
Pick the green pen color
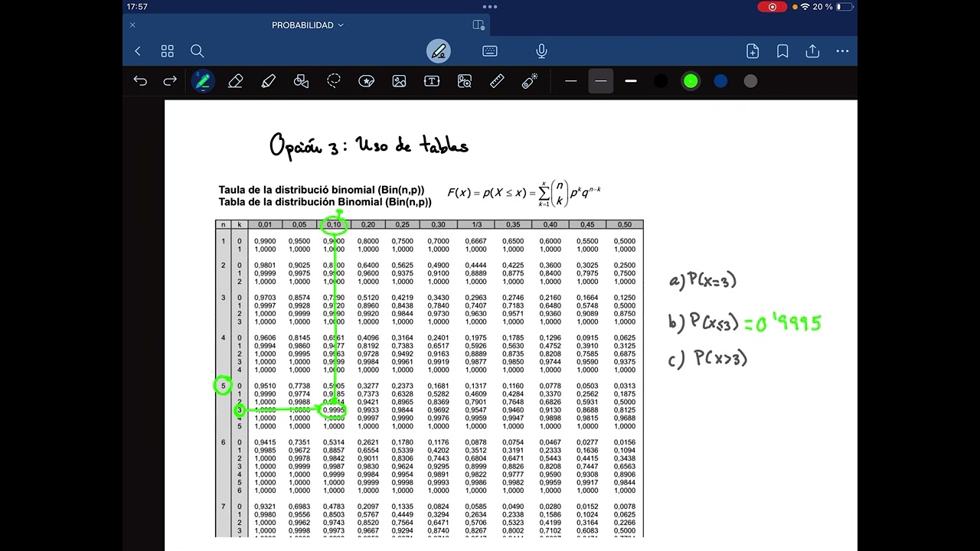tap(691, 80)
